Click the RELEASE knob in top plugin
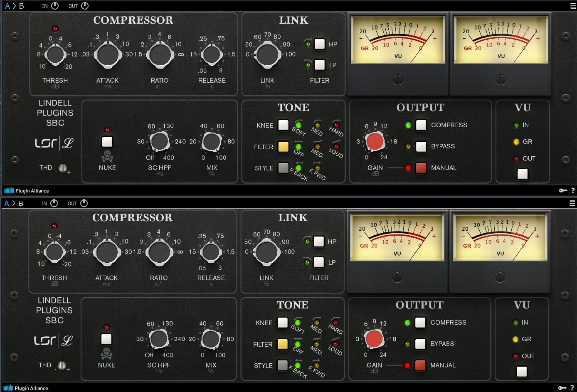The height and width of the screenshot is (392, 577). pos(212,54)
